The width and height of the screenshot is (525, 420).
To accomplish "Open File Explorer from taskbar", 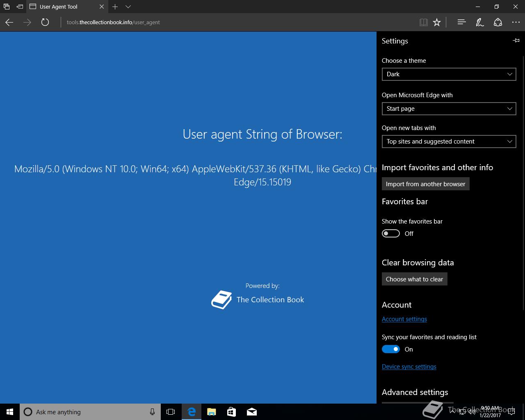I will pos(212,412).
